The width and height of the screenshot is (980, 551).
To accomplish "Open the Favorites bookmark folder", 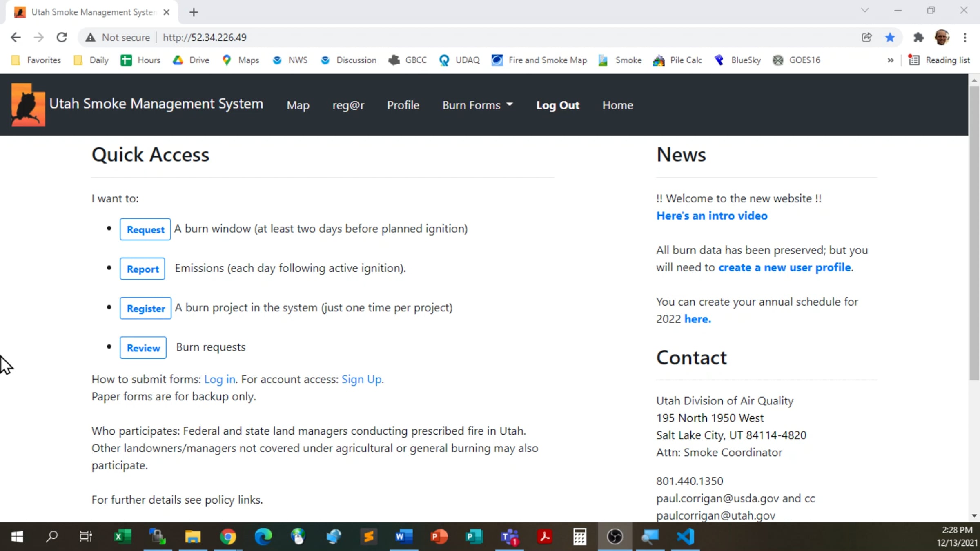I will (x=36, y=60).
